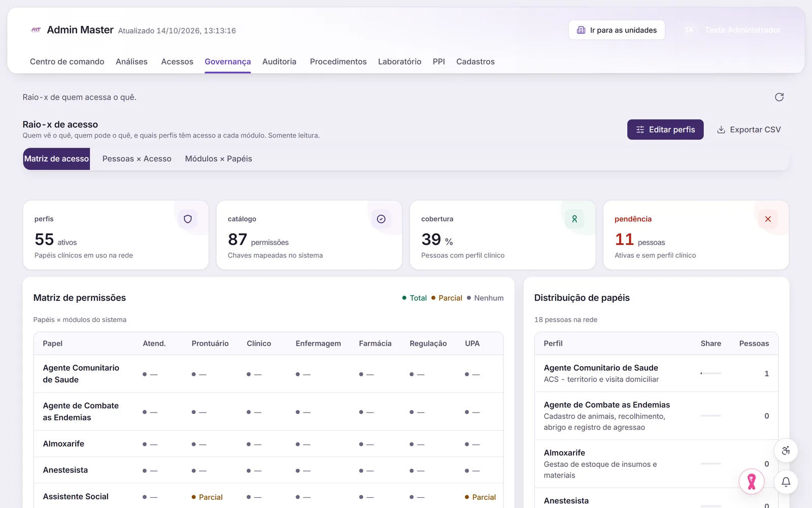Click the share bar for Agente de Combate as Endemias

pos(710,416)
